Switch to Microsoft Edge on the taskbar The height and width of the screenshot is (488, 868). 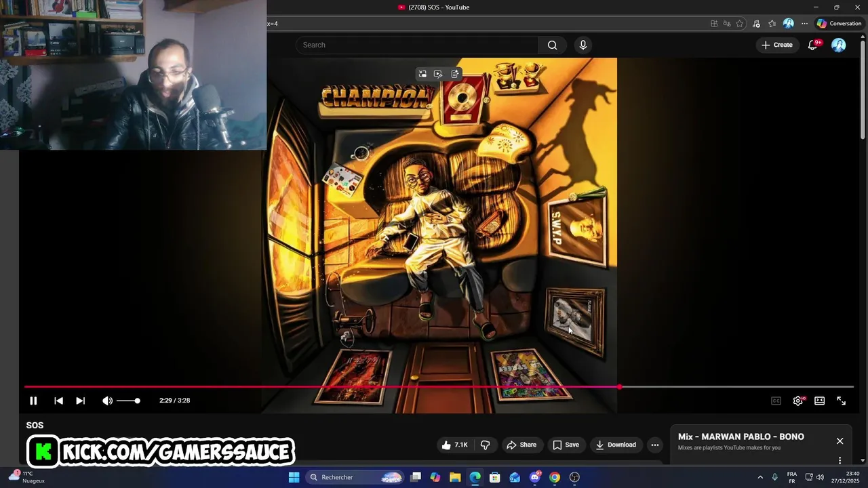475,477
